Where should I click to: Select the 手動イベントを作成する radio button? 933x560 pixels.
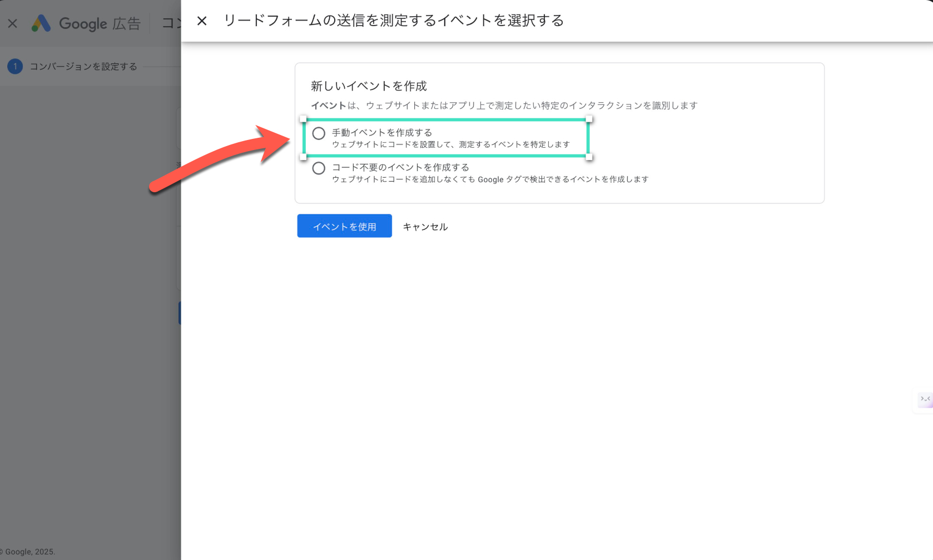pos(319,133)
